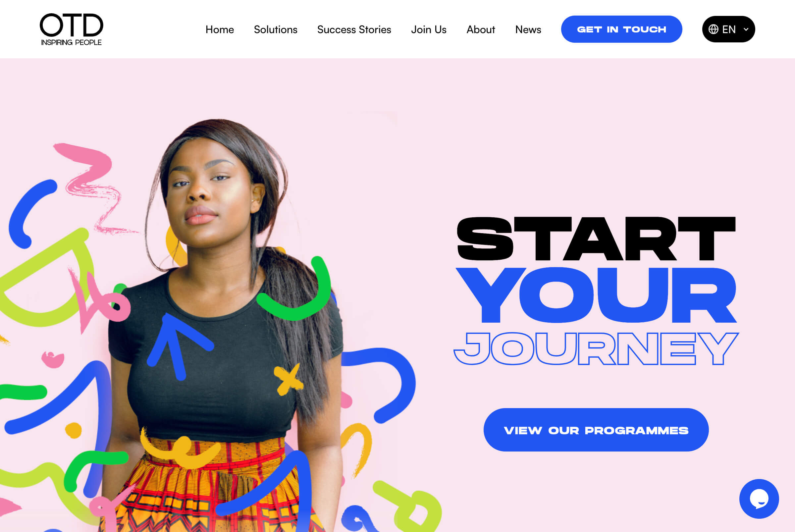
Task: Navigate to Success Stories
Action: (354, 29)
